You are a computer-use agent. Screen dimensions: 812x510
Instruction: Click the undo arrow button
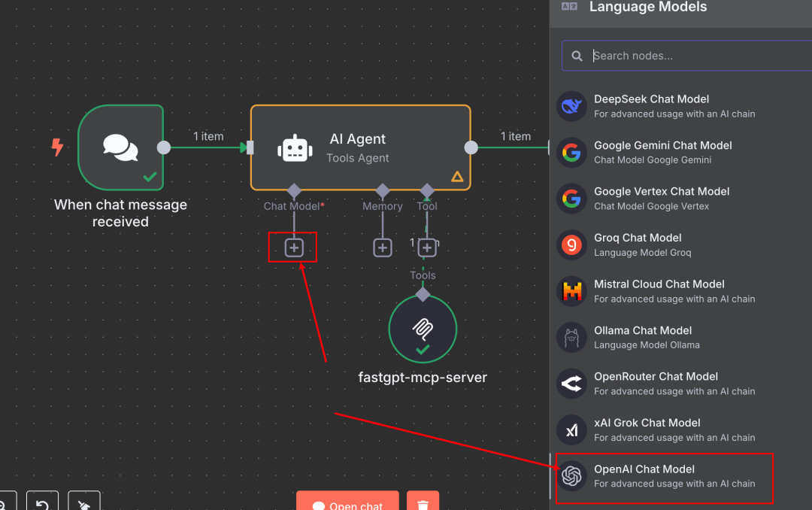(x=42, y=502)
